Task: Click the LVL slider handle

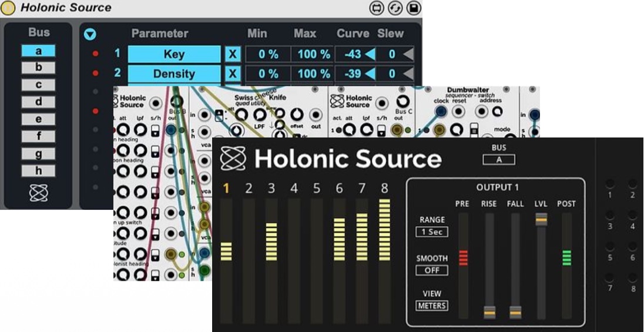Action: (x=541, y=219)
